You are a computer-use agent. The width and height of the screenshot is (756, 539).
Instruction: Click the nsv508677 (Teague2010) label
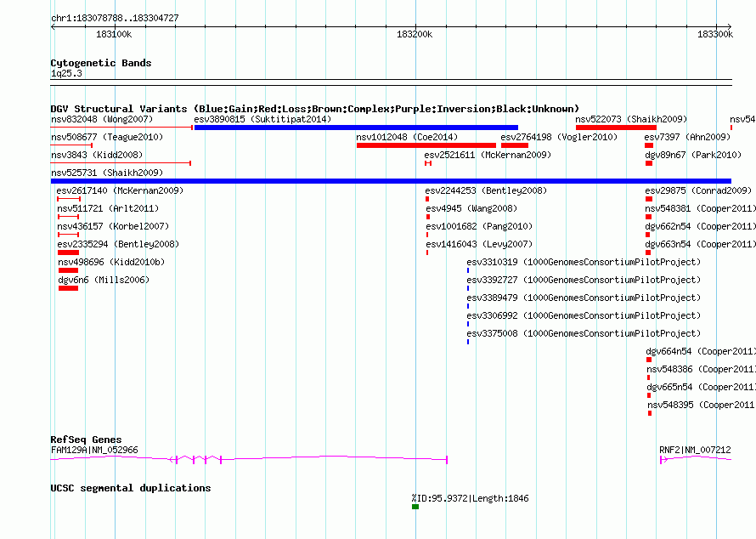point(107,137)
